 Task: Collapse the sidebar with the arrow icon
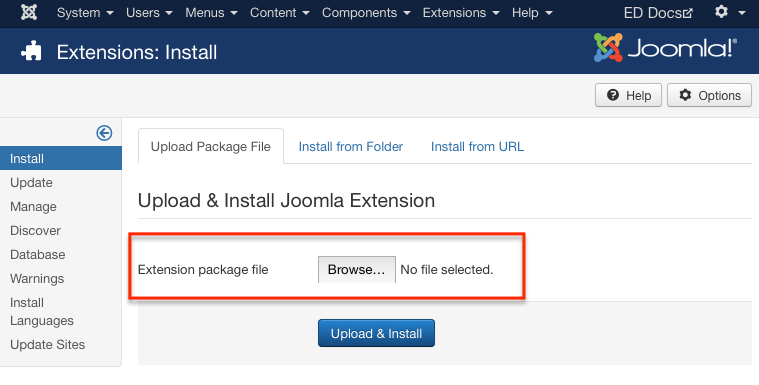point(104,133)
